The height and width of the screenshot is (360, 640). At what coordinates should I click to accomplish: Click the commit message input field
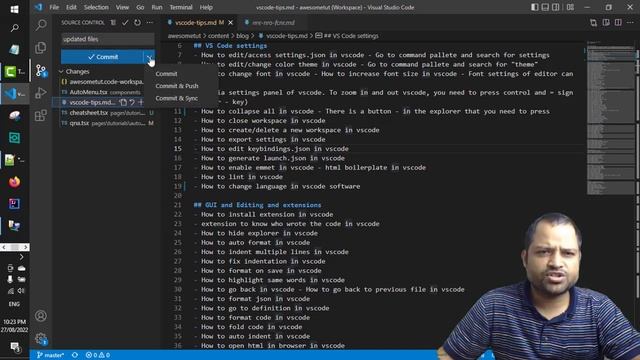108,39
